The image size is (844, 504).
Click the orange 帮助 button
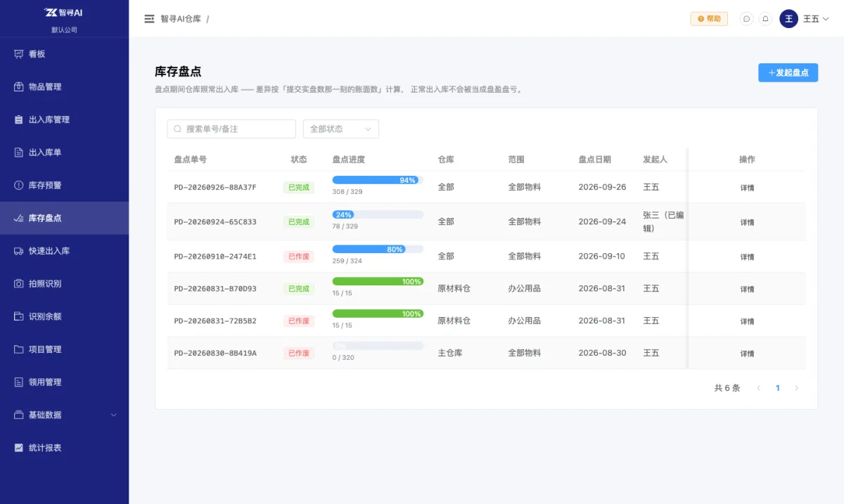(x=709, y=19)
